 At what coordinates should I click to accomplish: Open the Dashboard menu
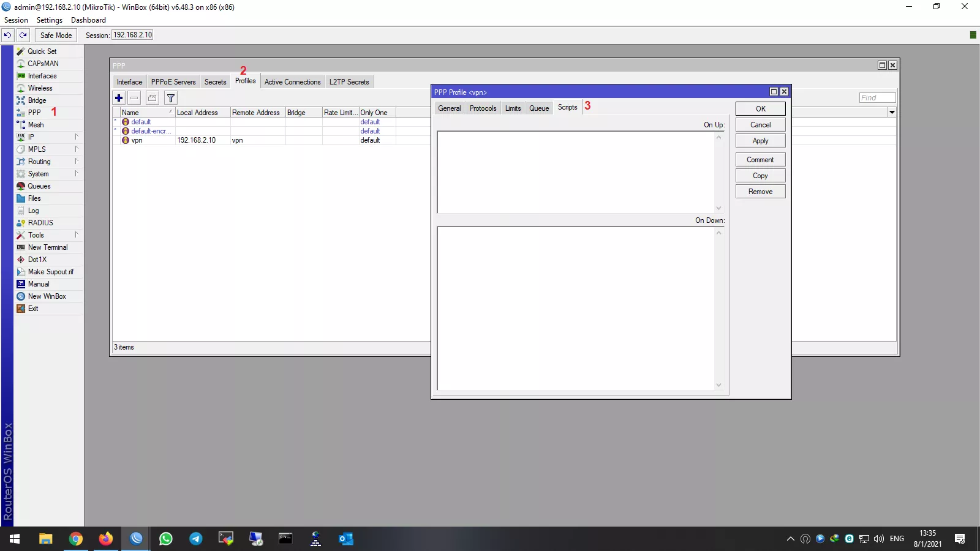[88, 20]
